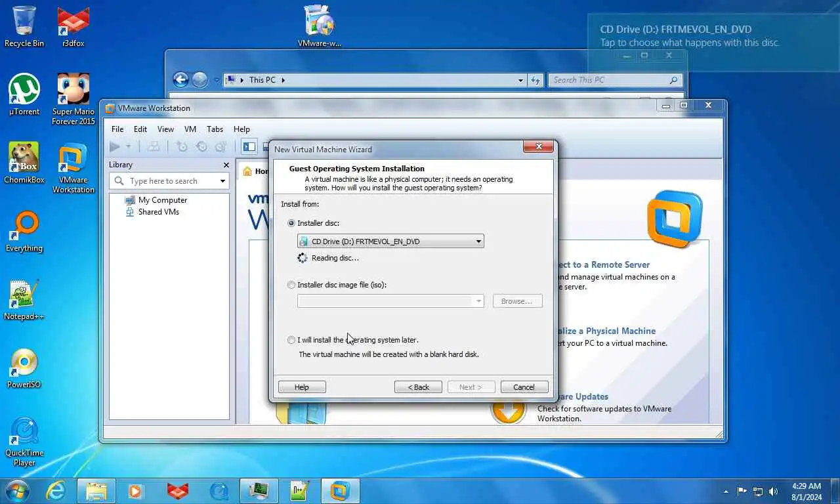Switch to the Home tab

[x=255, y=171]
